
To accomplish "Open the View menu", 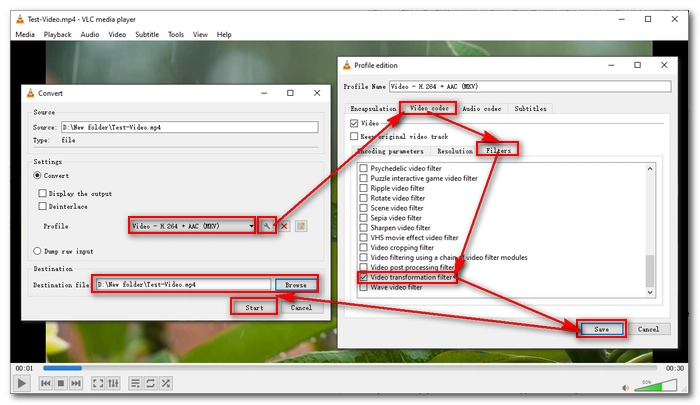I will (200, 34).
